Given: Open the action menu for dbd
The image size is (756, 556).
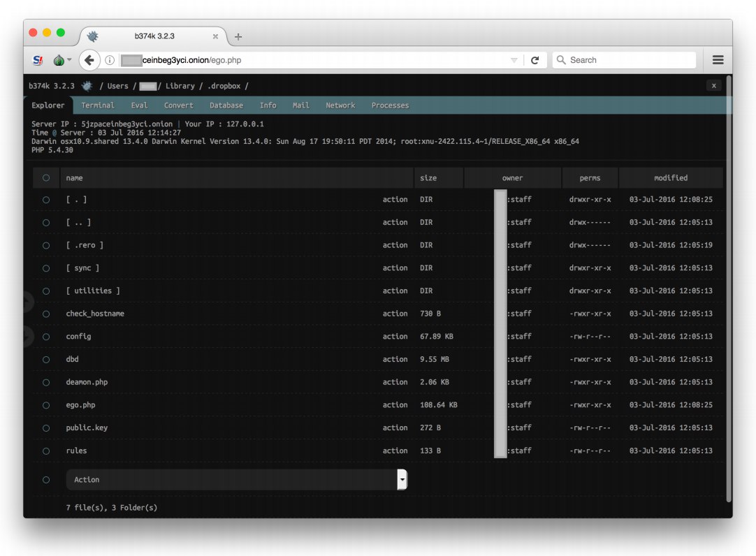Looking at the screenshot, I should point(395,360).
